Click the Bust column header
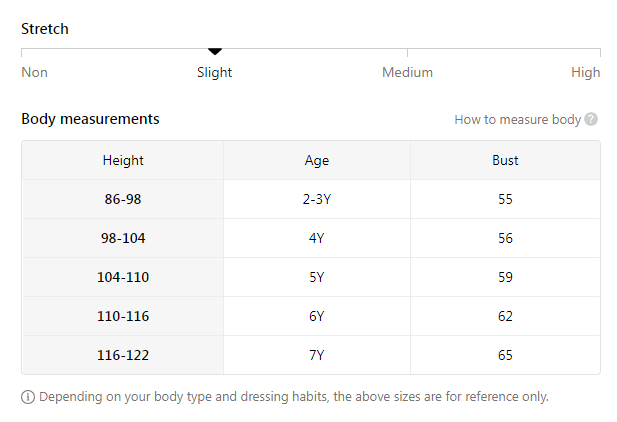The image size is (617, 422). (x=505, y=160)
